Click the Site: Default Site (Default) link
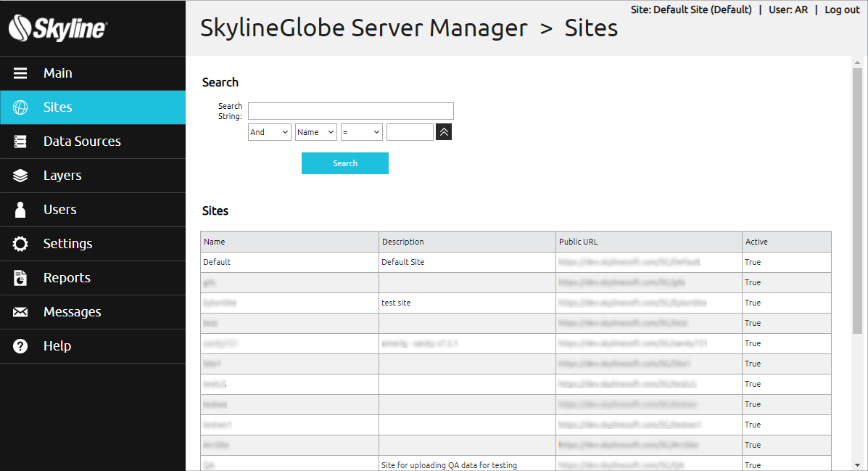 click(691, 9)
